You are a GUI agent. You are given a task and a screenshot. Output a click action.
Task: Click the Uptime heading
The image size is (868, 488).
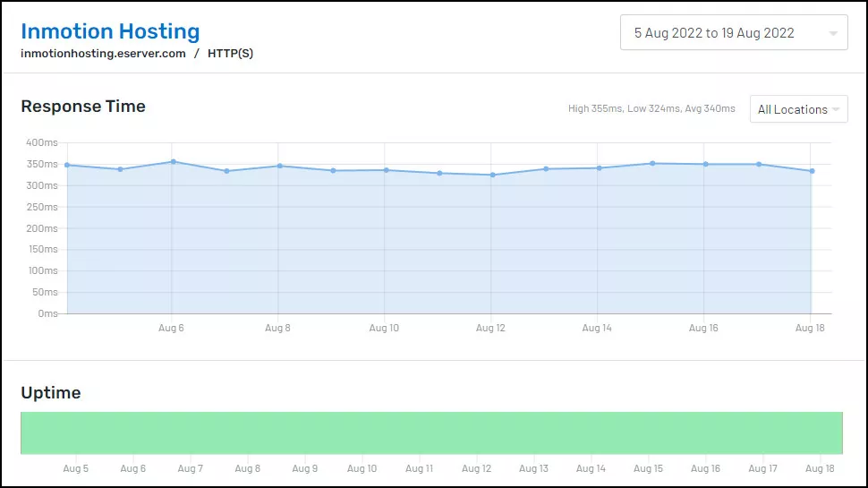coord(51,393)
